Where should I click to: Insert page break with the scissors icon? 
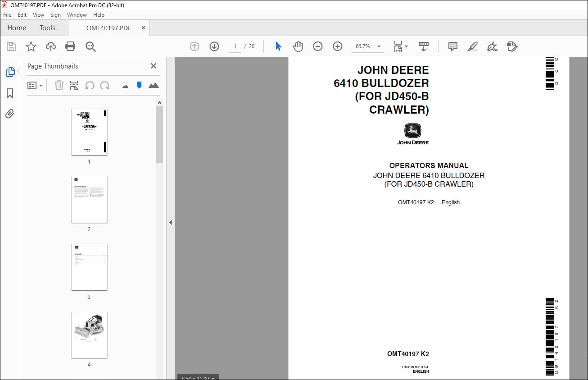tap(74, 85)
